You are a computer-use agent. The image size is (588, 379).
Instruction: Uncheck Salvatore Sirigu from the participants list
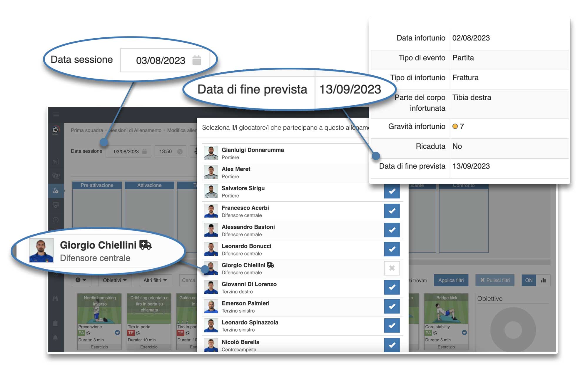click(x=392, y=191)
